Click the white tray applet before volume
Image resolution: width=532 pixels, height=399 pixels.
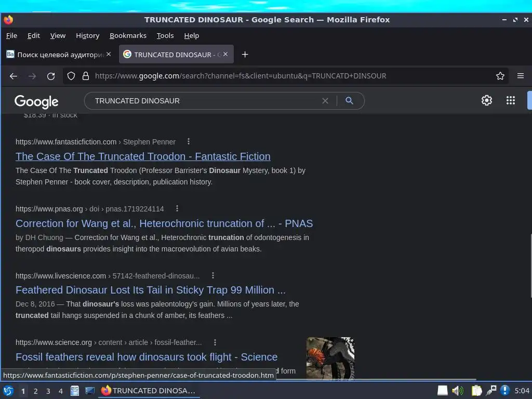[443, 391]
